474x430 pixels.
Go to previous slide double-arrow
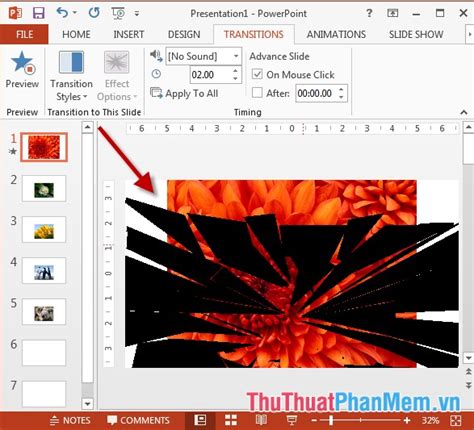468,371
